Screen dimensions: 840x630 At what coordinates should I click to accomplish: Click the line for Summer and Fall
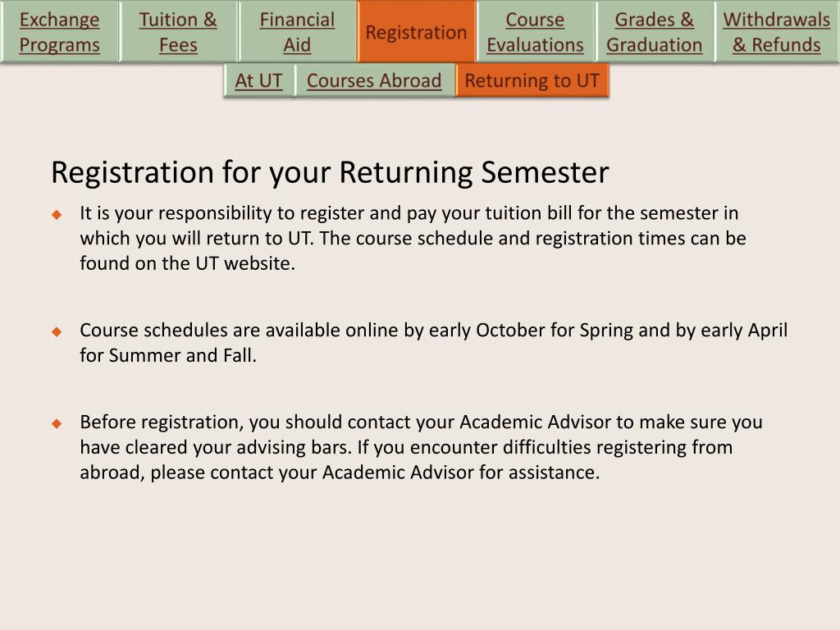click(x=168, y=354)
